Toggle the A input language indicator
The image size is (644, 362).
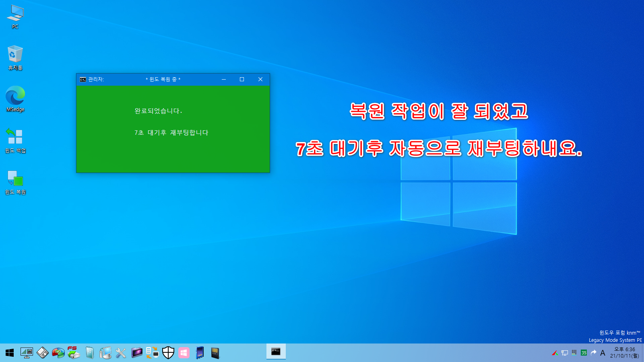point(603,353)
